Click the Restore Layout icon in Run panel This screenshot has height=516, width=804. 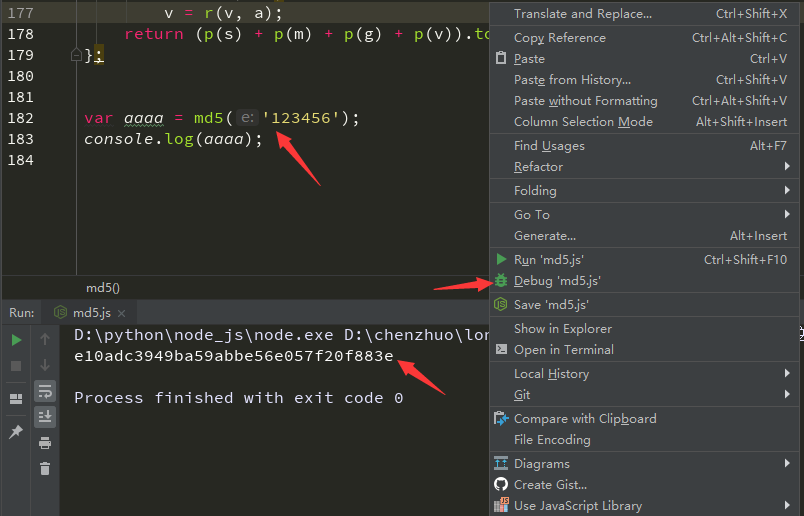[16, 399]
